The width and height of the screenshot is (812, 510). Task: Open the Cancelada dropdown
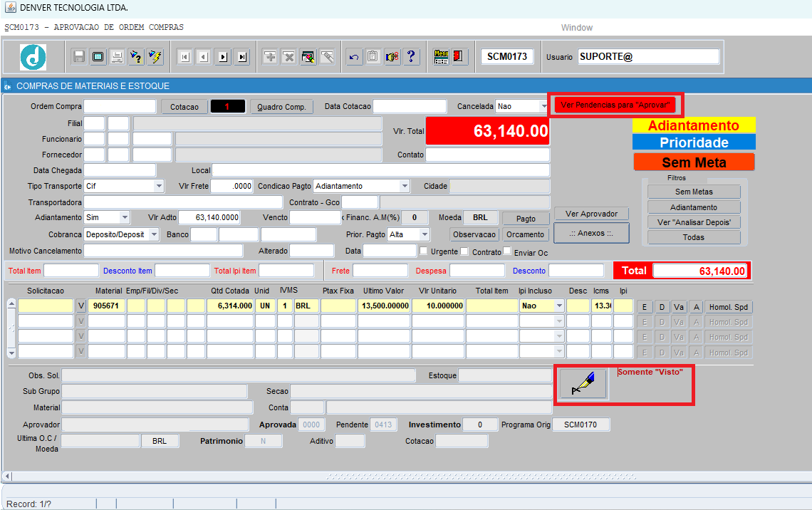point(543,106)
